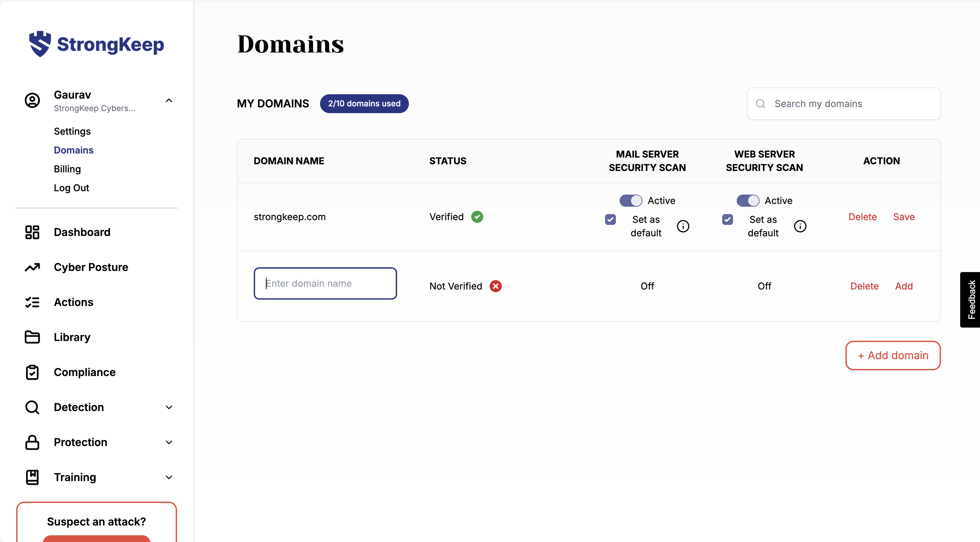Click the Library folder icon

click(32, 337)
